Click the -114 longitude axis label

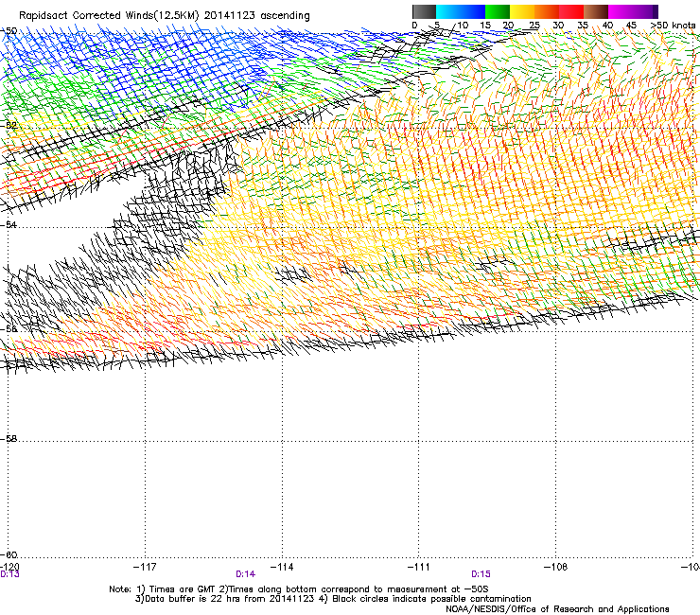tap(282, 567)
